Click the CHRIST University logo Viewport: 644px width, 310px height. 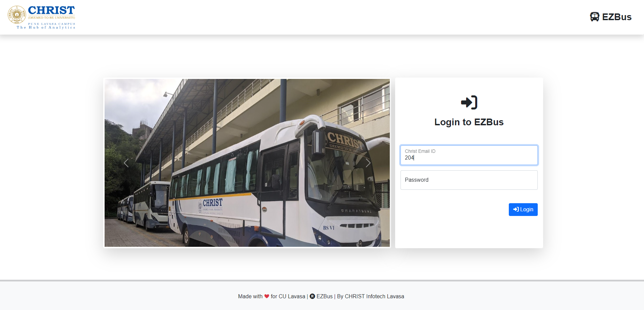click(x=41, y=17)
